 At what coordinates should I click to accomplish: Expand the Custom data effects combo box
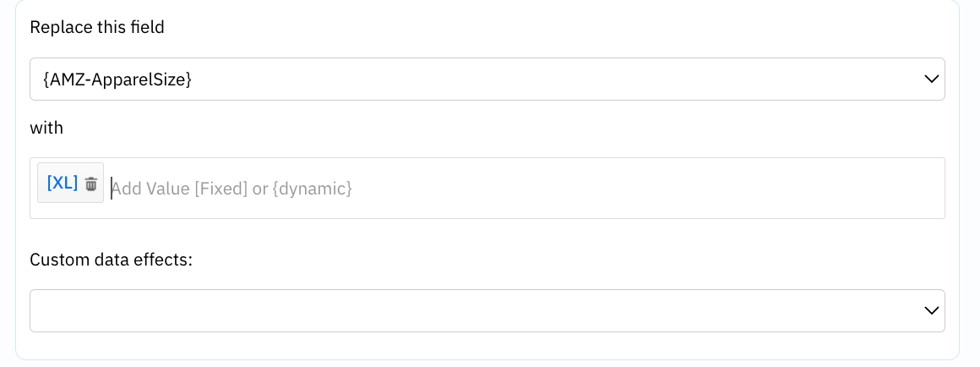(487, 310)
